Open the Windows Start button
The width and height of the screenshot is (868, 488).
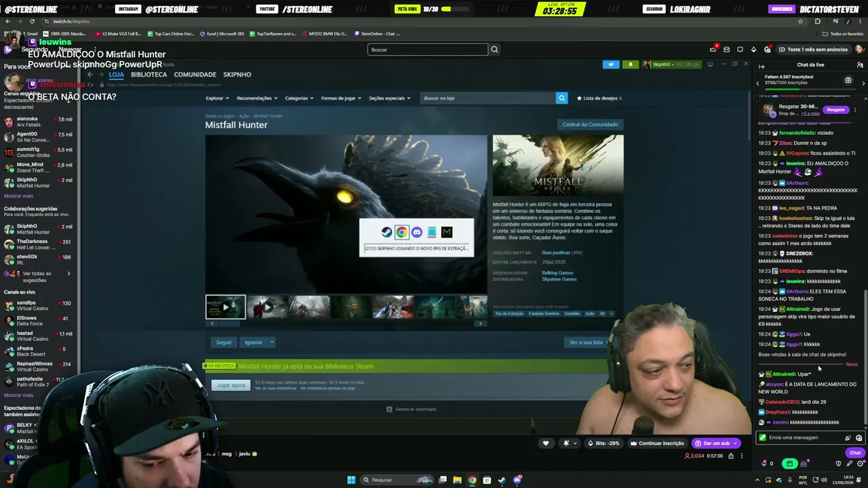tap(351, 480)
